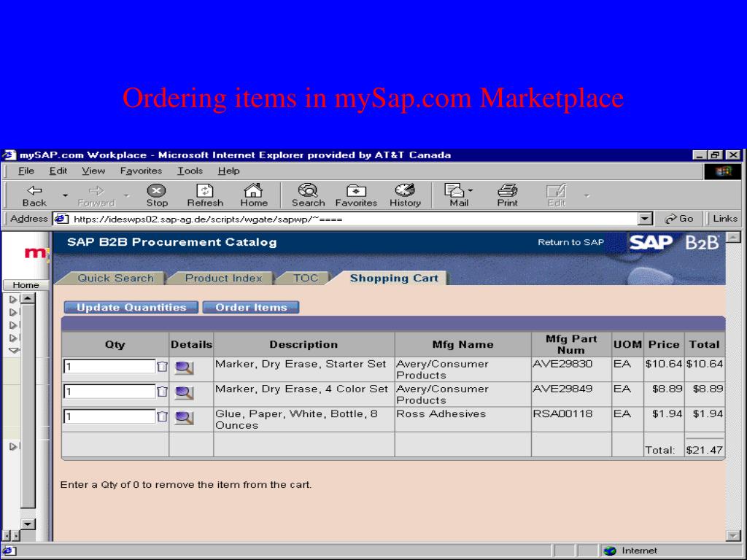The width and height of the screenshot is (747, 560).
Task: Delete the Marker 4 Color Set via trash icon
Action: pyautogui.click(x=162, y=392)
